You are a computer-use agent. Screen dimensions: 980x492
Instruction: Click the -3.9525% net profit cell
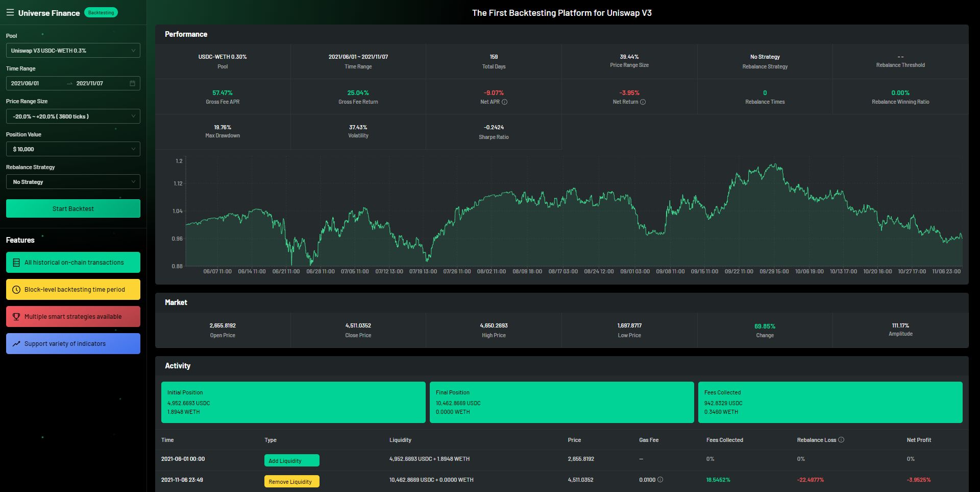919,480
